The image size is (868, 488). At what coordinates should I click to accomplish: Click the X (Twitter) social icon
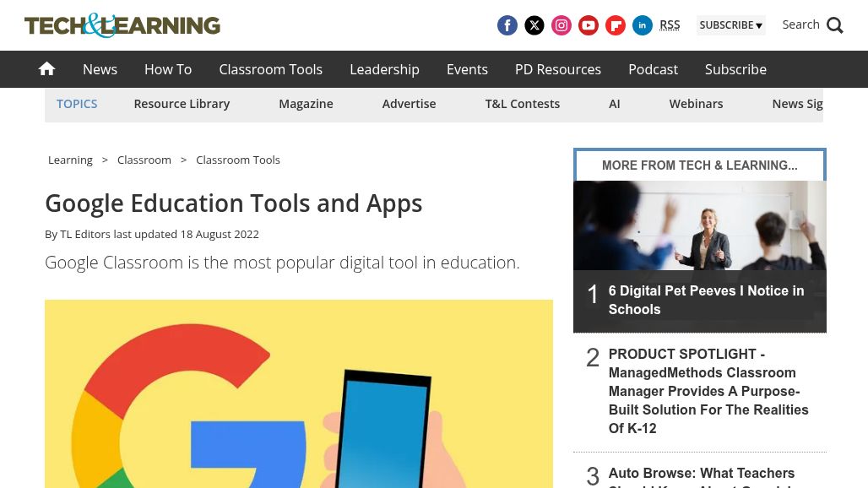(534, 25)
